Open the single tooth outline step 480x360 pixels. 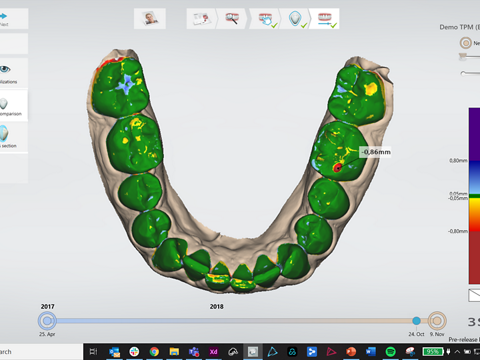[x=295, y=19]
